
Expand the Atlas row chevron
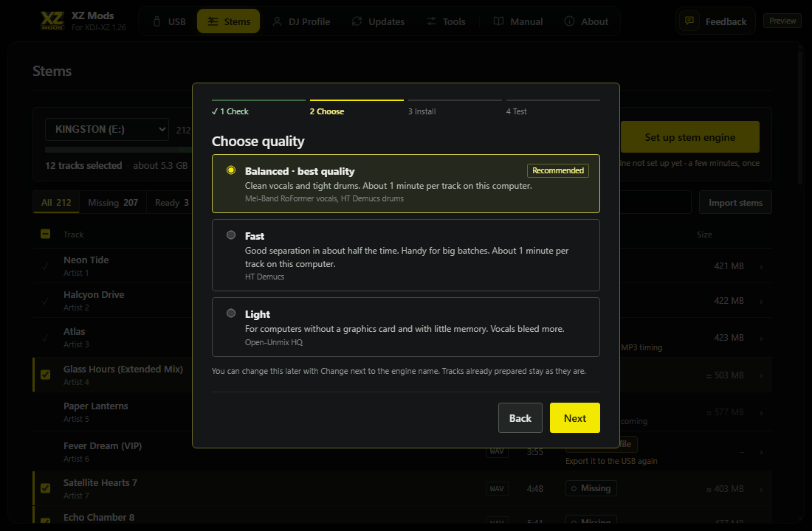(761, 338)
